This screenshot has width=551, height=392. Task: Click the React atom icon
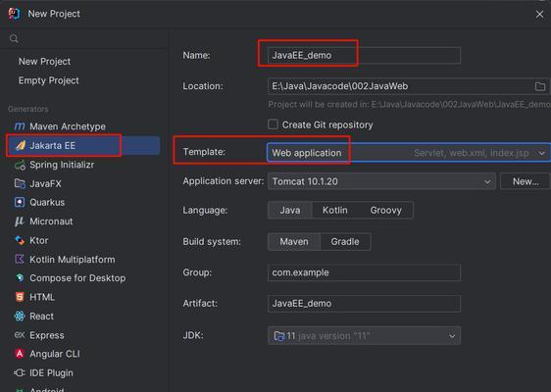20,317
